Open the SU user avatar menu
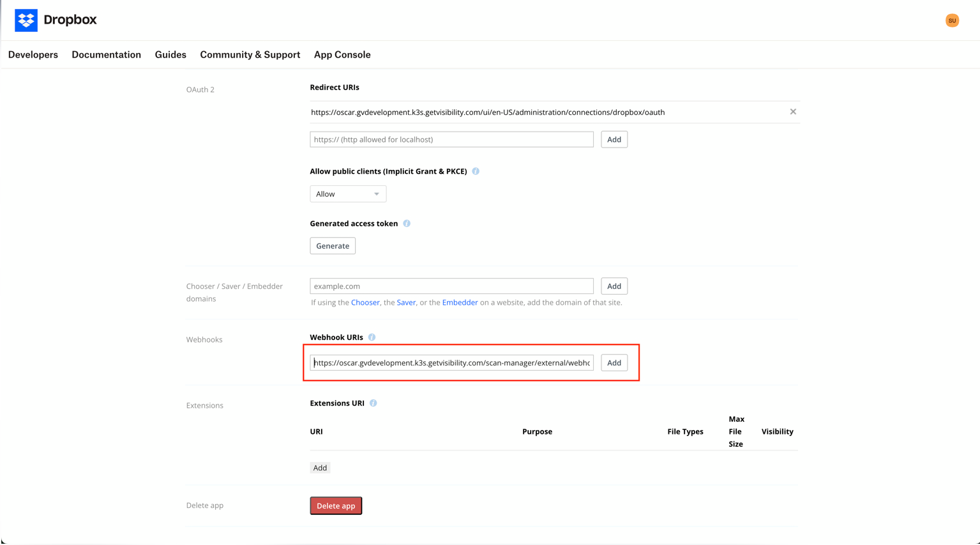 tap(952, 20)
